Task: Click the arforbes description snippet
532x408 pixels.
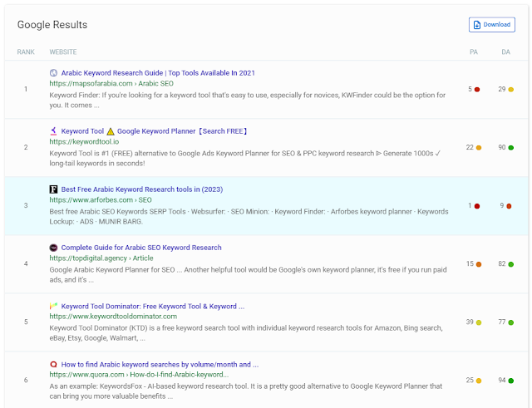Action: click(x=249, y=216)
